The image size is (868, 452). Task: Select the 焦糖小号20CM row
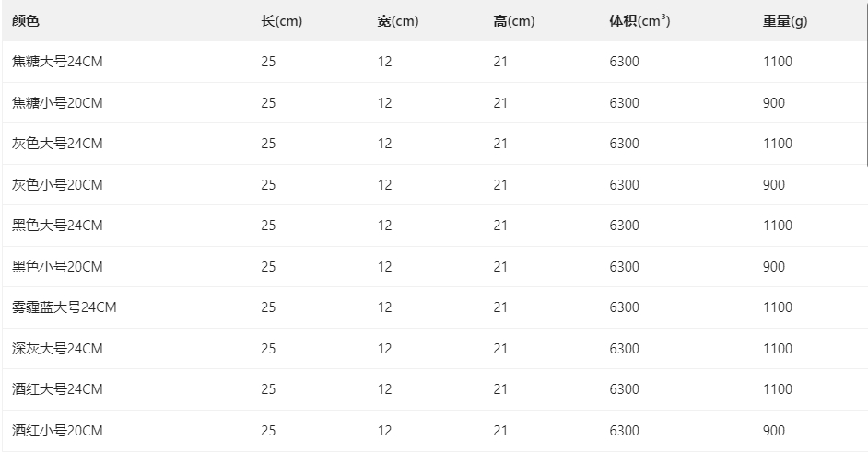coord(434,103)
